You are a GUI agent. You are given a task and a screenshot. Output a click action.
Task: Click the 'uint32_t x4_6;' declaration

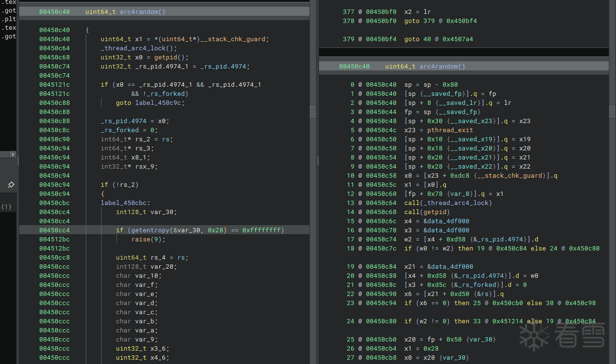[x=143, y=358]
